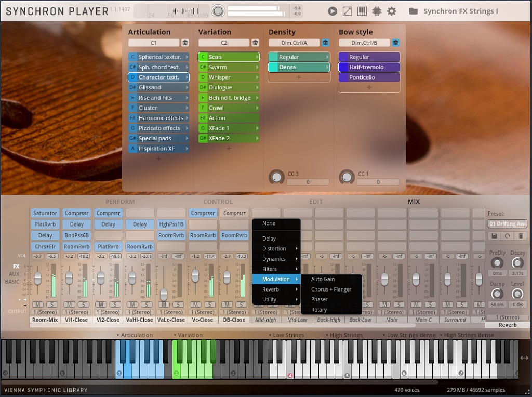Switch to the EDIT tab

(x=316, y=202)
